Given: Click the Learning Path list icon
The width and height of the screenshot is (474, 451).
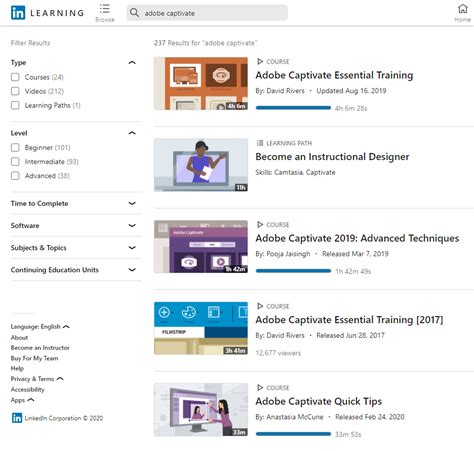Looking at the screenshot, I should [x=260, y=143].
